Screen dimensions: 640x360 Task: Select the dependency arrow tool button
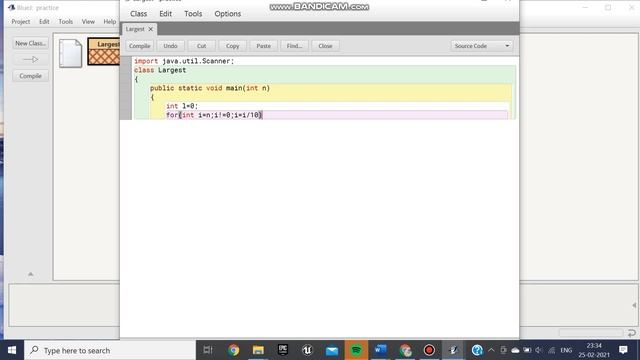31,60
